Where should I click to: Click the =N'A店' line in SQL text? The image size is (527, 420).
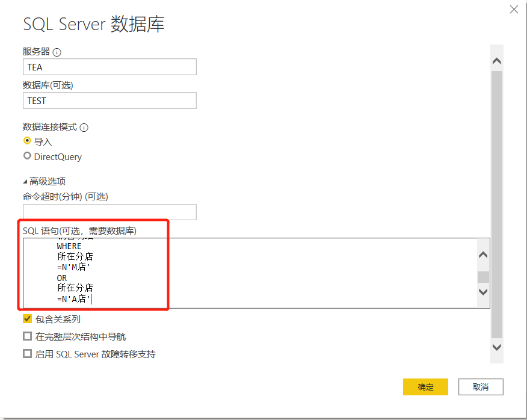pos(73,299)
